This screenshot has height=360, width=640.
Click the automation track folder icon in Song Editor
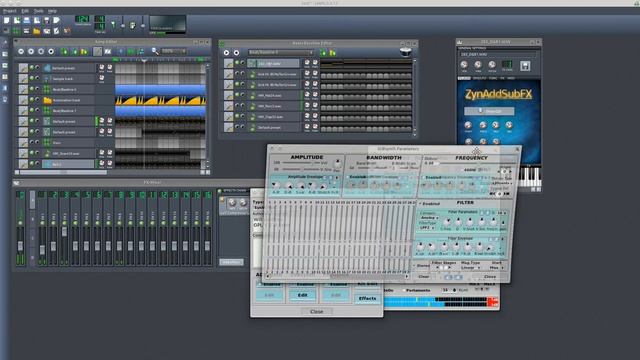point(47,100)
